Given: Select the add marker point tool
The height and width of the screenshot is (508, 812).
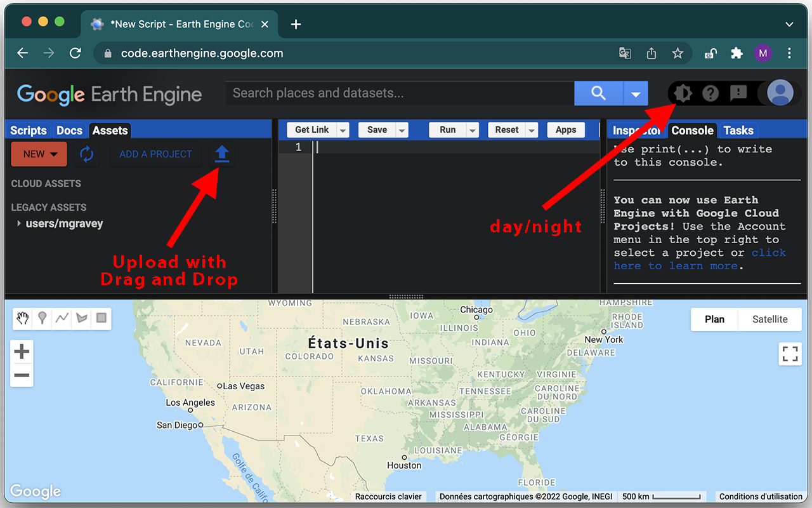Looking at the screenshot, I should coord(43,318).
